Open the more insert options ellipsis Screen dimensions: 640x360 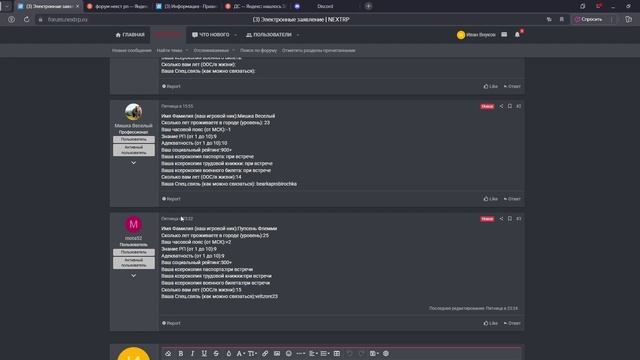pyautogui.click(x=301, y=353)
